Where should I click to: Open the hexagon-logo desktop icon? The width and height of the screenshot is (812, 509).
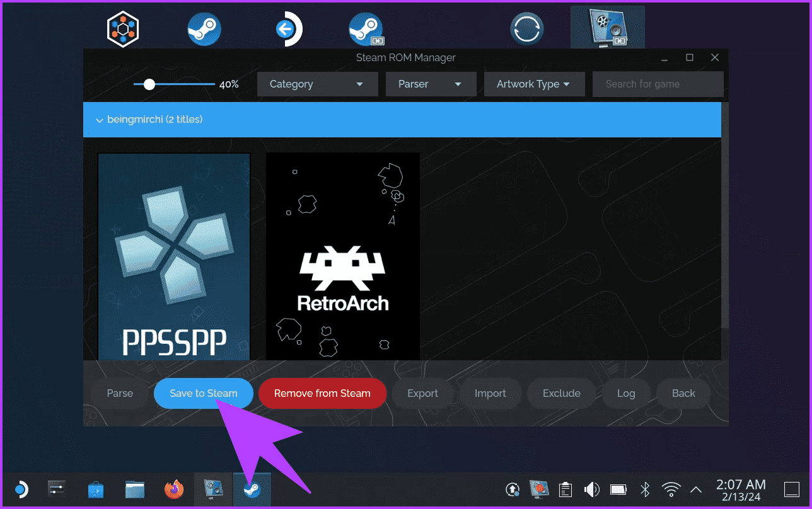point(123,29)
